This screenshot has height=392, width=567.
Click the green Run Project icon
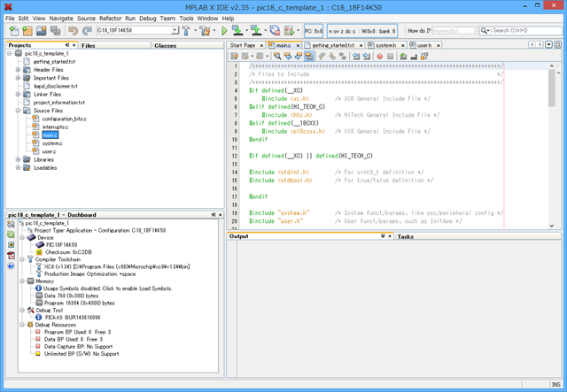pos(226,31)
